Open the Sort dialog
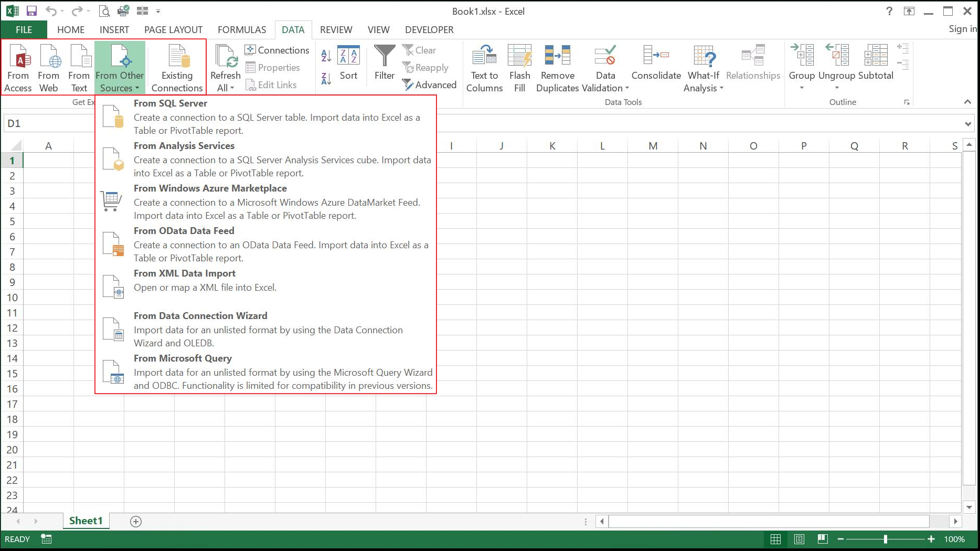 click(x=348, y=63)
